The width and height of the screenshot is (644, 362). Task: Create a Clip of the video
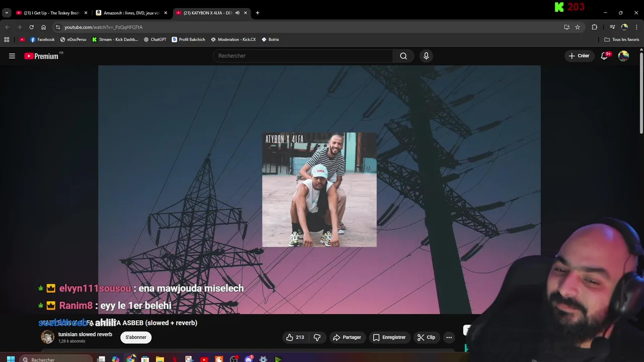[x=426, y=337]
